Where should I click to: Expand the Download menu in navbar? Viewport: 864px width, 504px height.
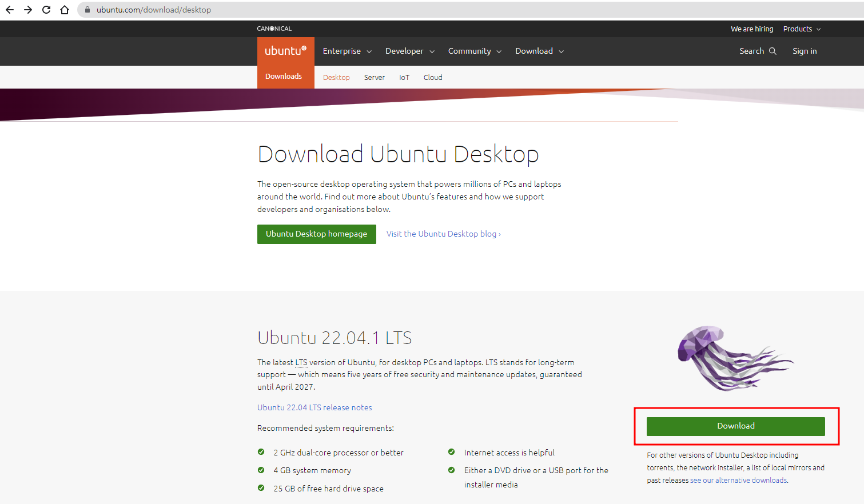click(x=539, y=51)
